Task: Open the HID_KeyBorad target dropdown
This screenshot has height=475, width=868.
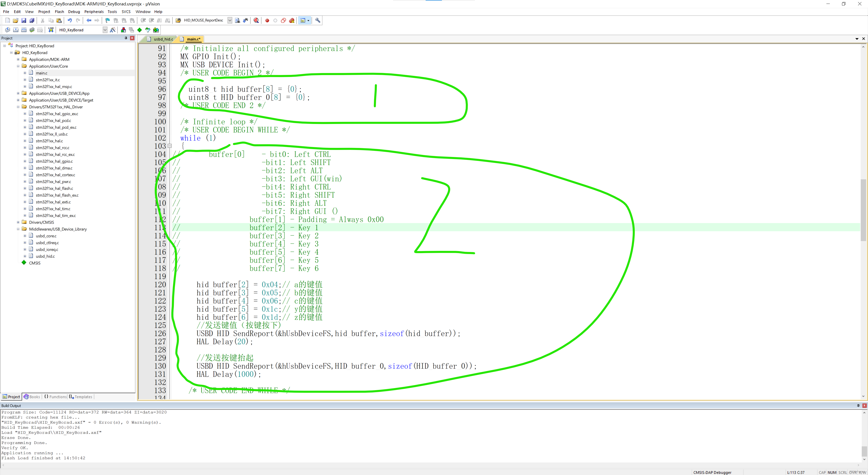Action: pos(105,30)
